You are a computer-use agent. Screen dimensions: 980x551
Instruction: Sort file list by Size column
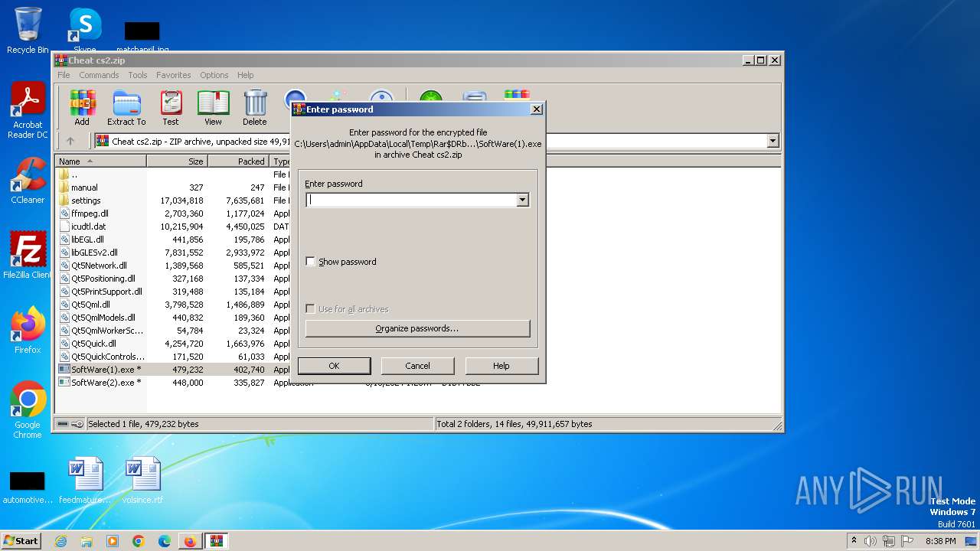click(x=178, y=161)
